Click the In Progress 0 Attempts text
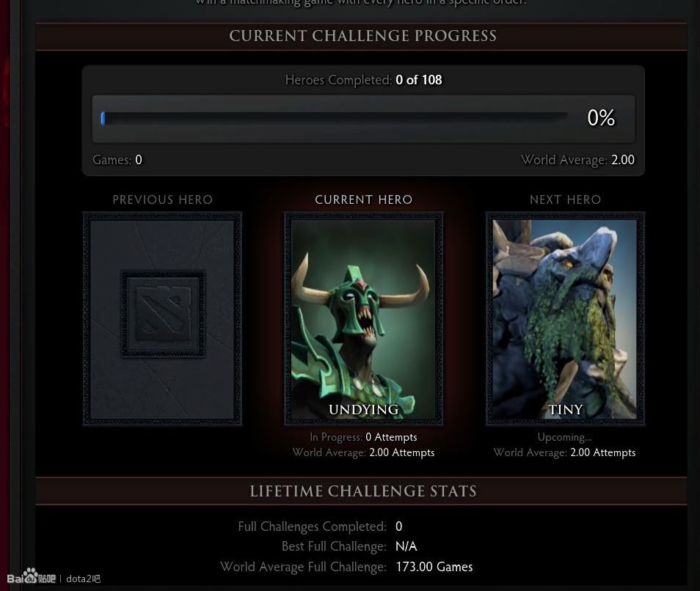Screen dimensions: 700x591 [363, 437]
